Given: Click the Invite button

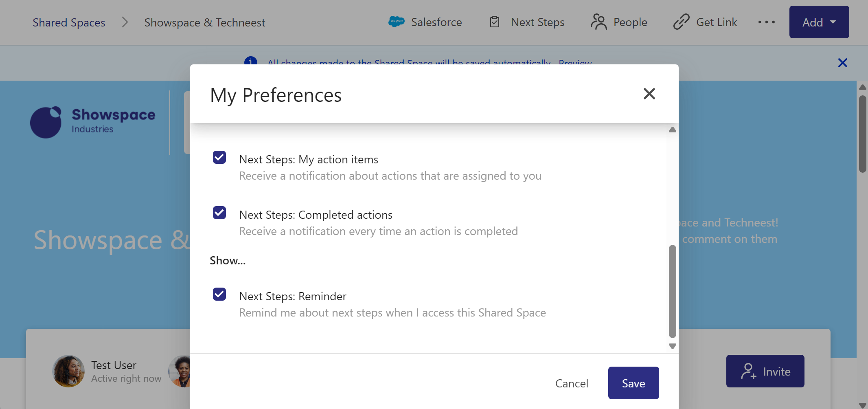Looking at the screenshot, I should pos(765,371).
